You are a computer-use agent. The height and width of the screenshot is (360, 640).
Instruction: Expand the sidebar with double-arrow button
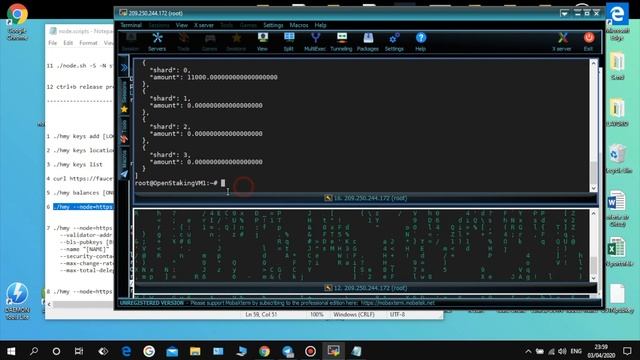[124, 68]
